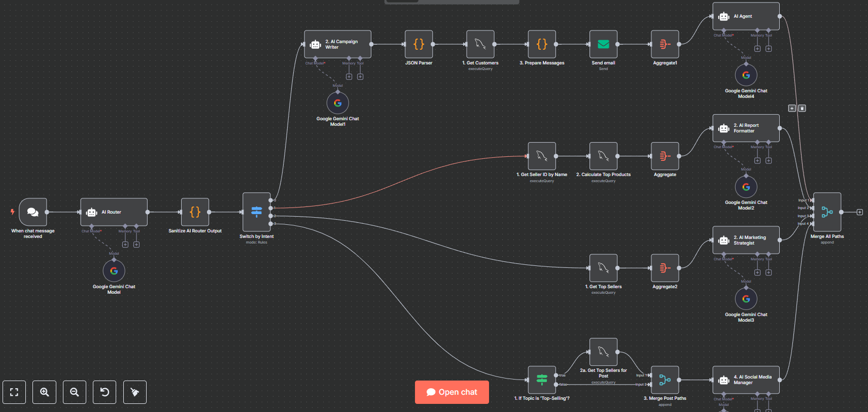
Task: Select the Google Gemini Chat Model2 node
Action: [x=746, y=187]
